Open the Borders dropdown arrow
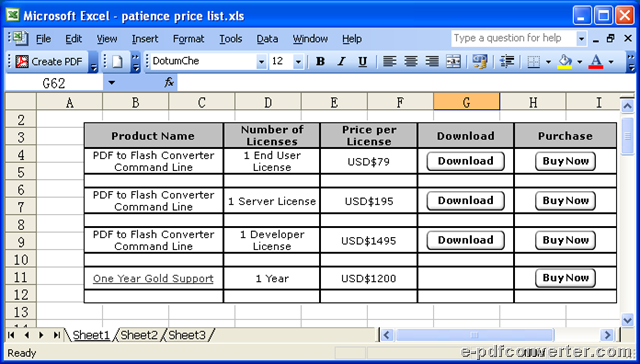Image resolution: width=640 pixels, height=364 pixels. (548, 62)
